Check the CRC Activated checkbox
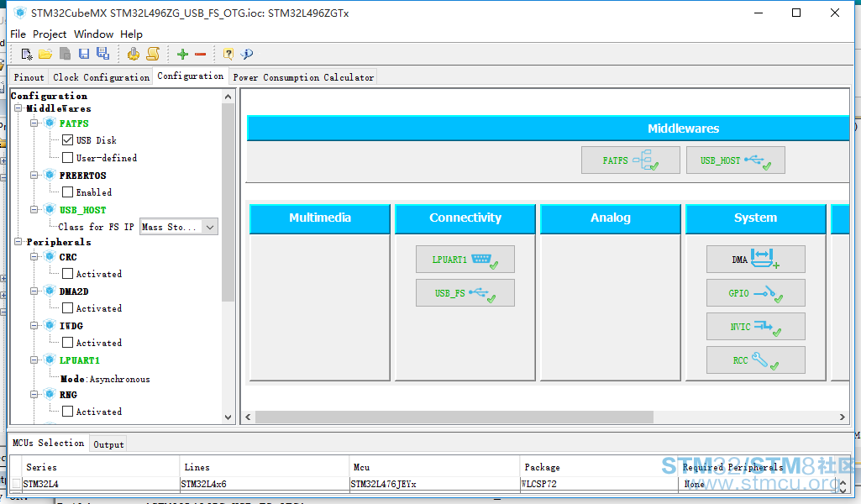Image resolution: width=861 pixels, height=504 pixels. coord(67,273)
